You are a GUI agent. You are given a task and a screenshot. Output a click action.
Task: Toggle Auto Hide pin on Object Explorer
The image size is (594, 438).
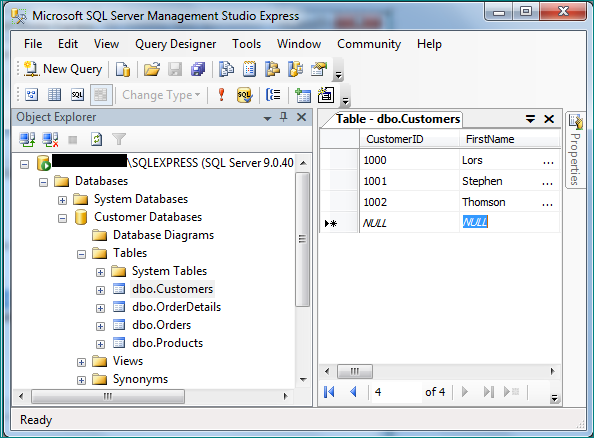click(x=283, y=117)
